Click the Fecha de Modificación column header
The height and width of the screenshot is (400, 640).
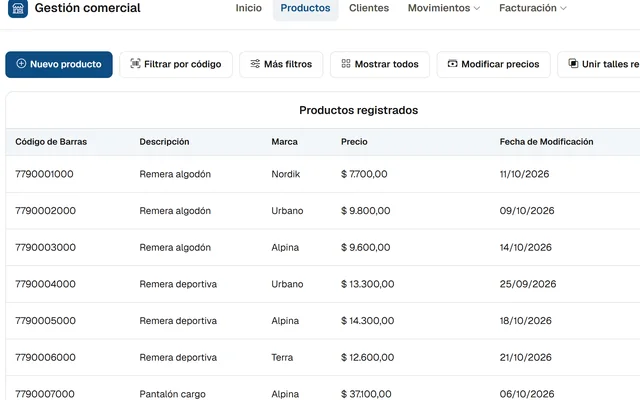(x=547, y=142)
